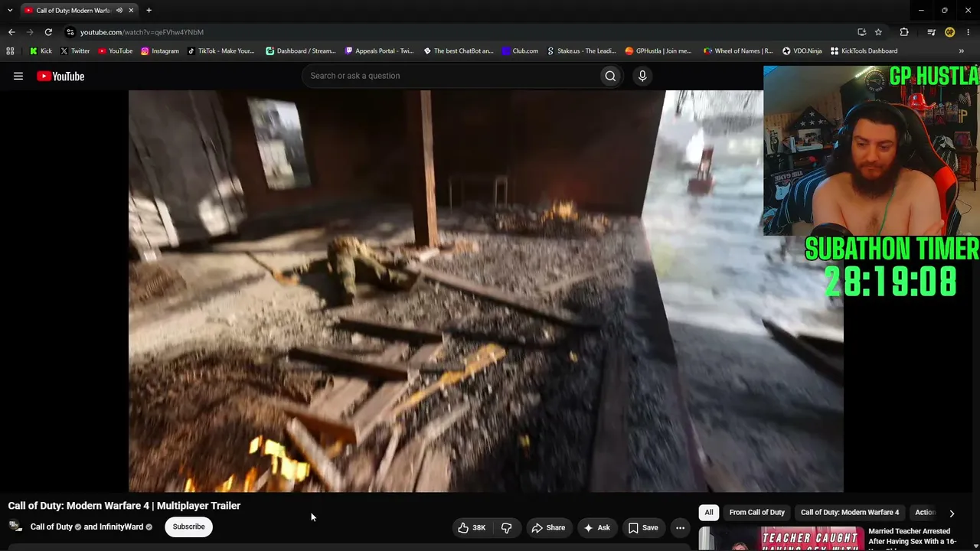Show more bookmarks with the overflow chevron
980x551 pixels.
pos(962,51)
